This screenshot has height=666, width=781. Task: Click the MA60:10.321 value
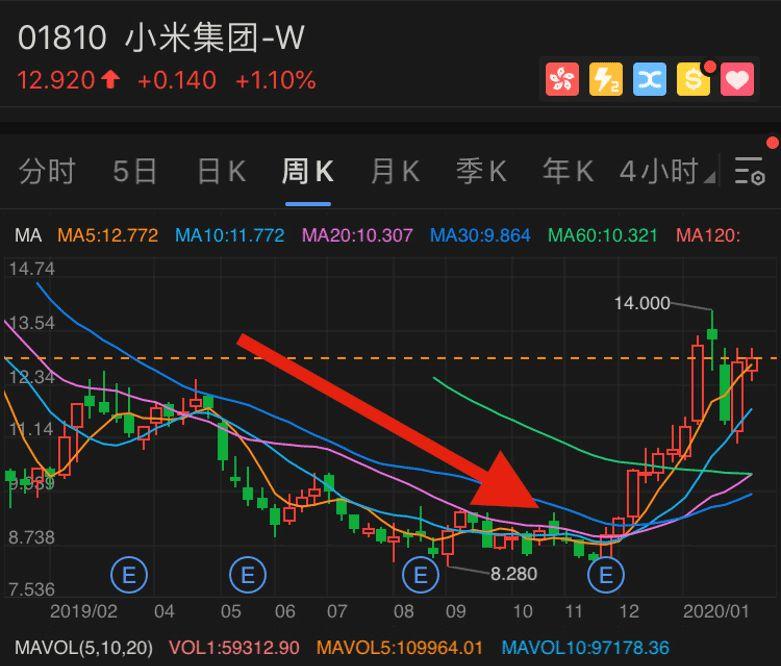pyautogui.click(x=603, y=235)
